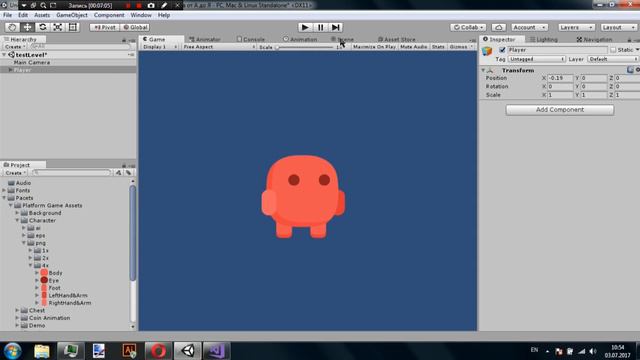Open the Collab button
Image resolution: width=640 pixels, height=360 pixels.
point(468,27)
